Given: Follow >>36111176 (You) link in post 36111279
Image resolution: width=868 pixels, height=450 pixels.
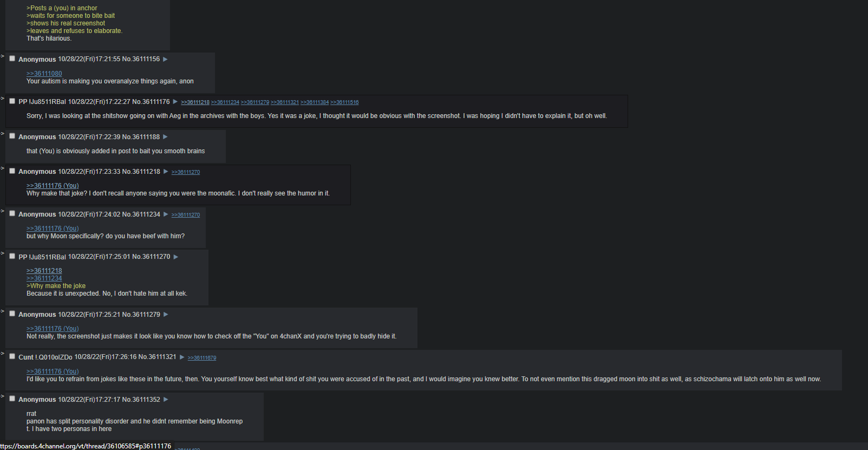Looking at the screenshot, I should point(53,329).
